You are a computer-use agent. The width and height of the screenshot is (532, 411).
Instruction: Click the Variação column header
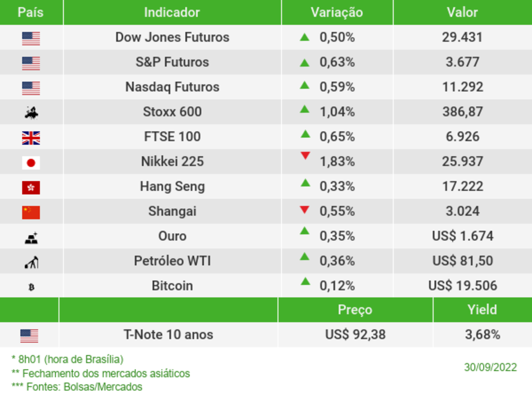336,12
